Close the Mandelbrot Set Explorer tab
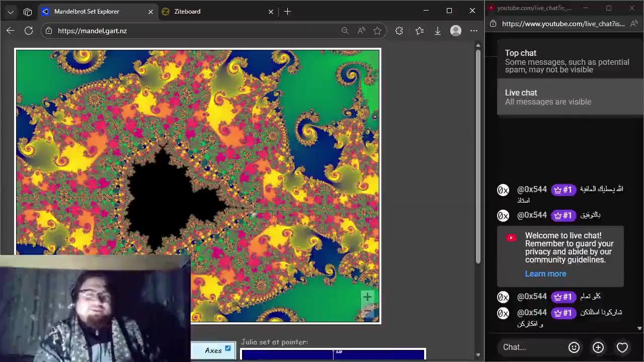644x362 pixels. 150,12
